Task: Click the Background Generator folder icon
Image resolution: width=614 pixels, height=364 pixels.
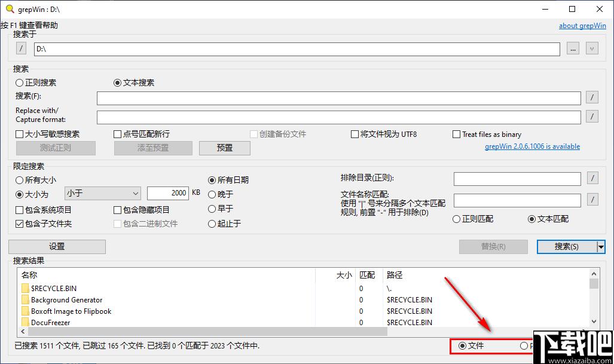Action: [25, 300]
